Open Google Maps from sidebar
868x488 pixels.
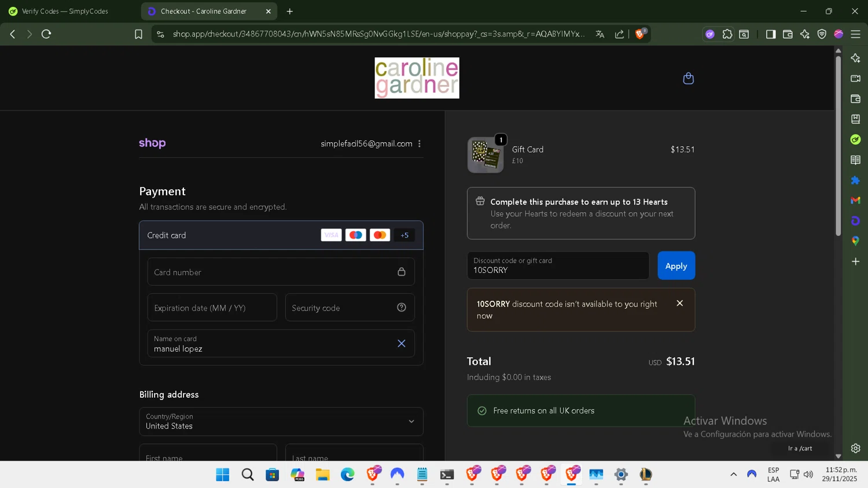855,241
